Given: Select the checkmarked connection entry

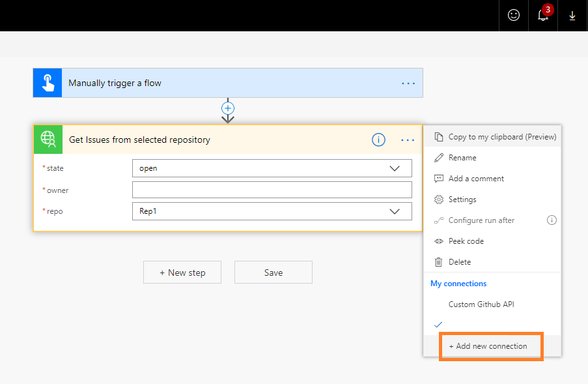Looking at the screenshot, I should click(492, 325).
